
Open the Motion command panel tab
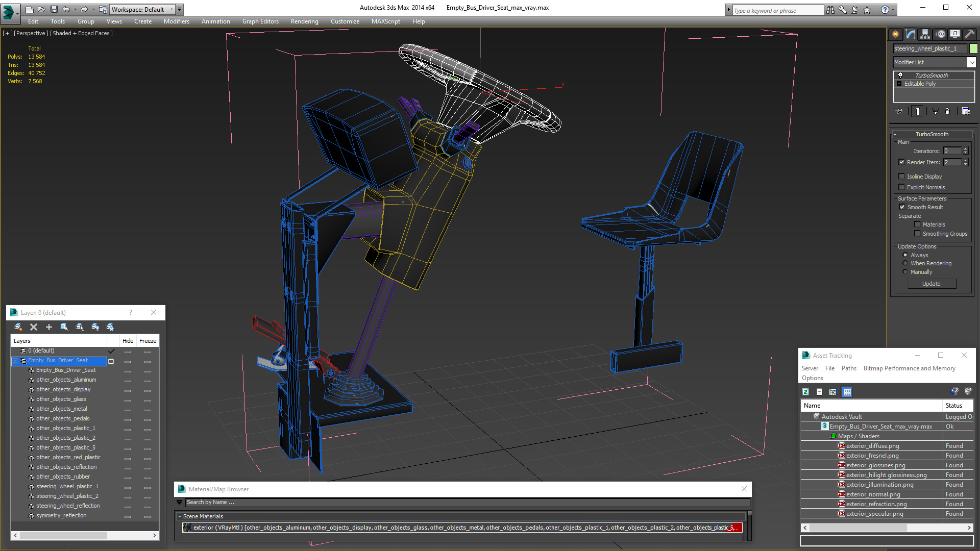click(940, 34)
